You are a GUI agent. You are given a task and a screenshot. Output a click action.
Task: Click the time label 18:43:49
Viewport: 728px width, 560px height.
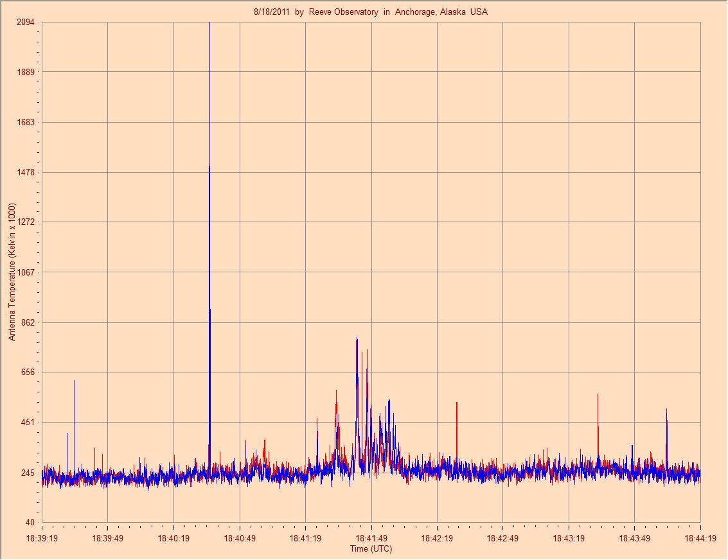pos(635,539)
